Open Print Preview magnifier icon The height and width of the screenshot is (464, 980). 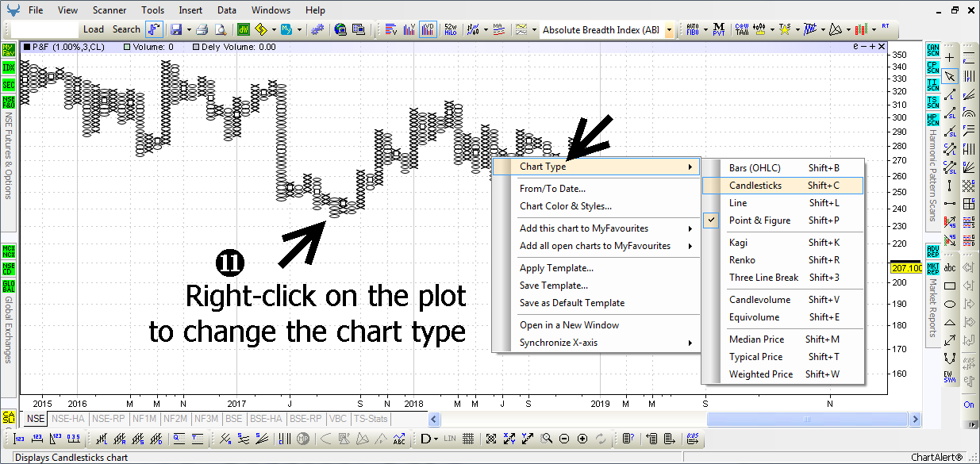(x=220, y=29)
